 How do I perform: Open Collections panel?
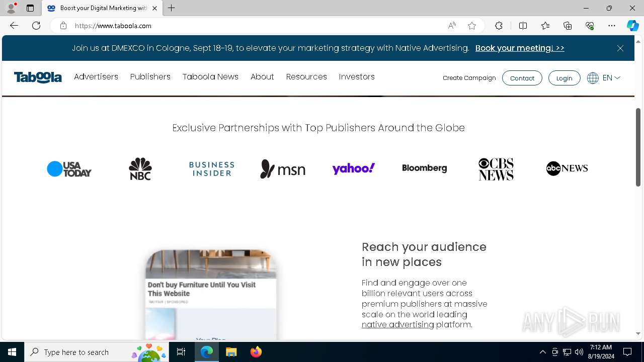(x=568, y=26)
